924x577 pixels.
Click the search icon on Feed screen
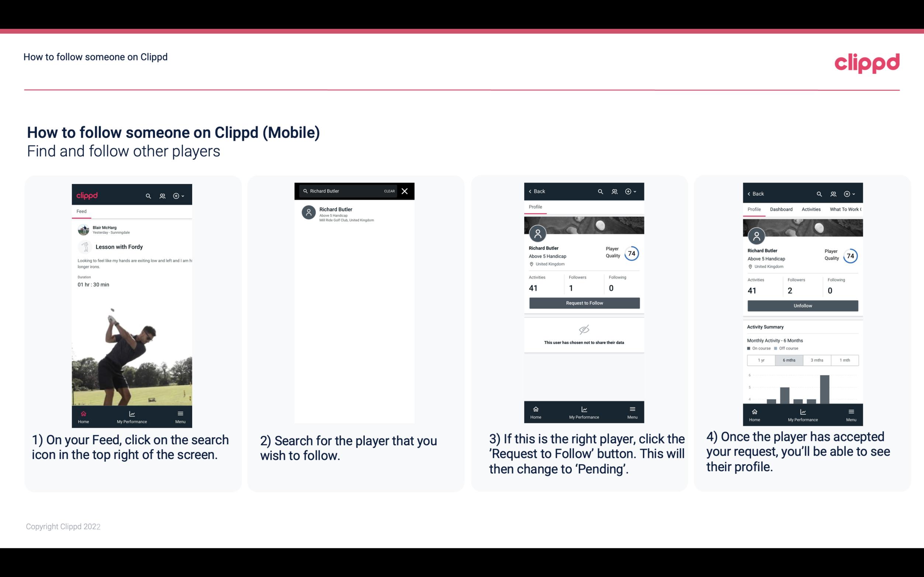click(x=148, y=195)
